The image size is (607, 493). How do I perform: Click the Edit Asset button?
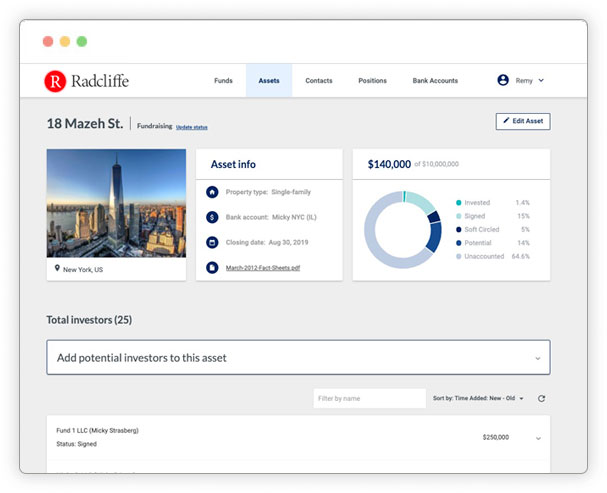(x=522, y=121)
